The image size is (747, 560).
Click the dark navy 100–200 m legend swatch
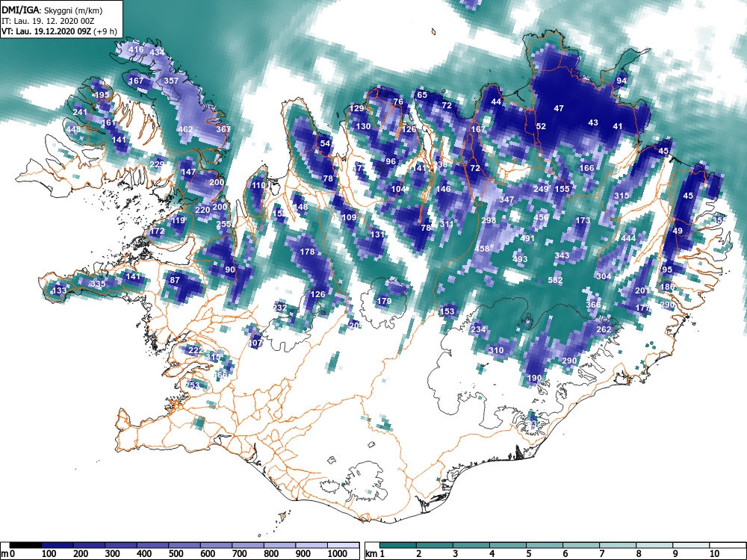click(58, 545)
